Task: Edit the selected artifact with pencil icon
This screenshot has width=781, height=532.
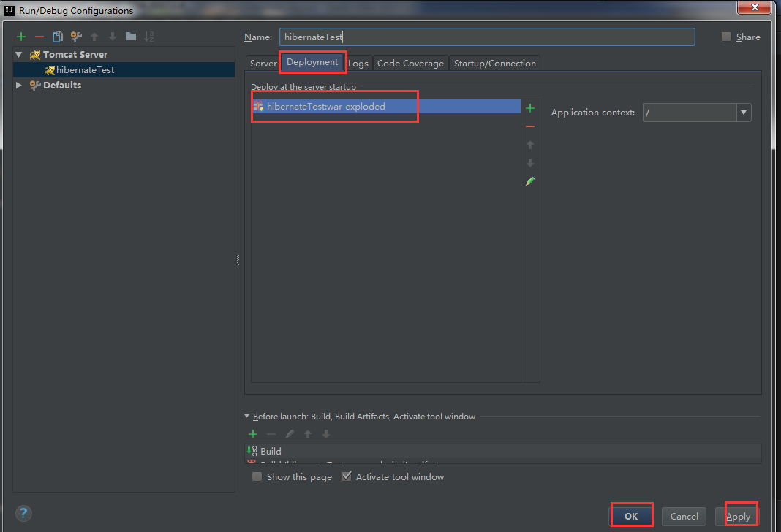Action: (x=530, y=182)
